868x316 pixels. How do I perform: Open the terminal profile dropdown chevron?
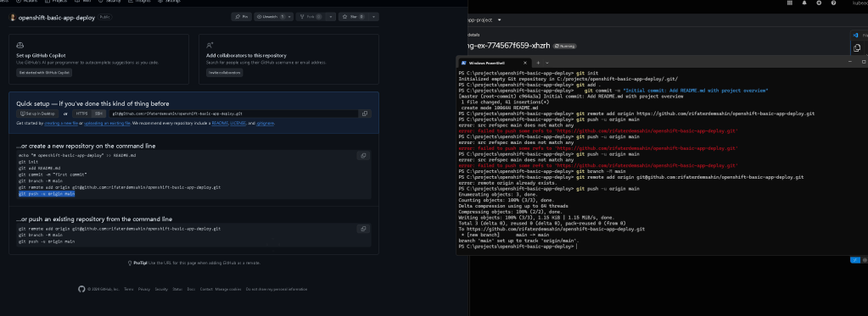tap(546, 63)
